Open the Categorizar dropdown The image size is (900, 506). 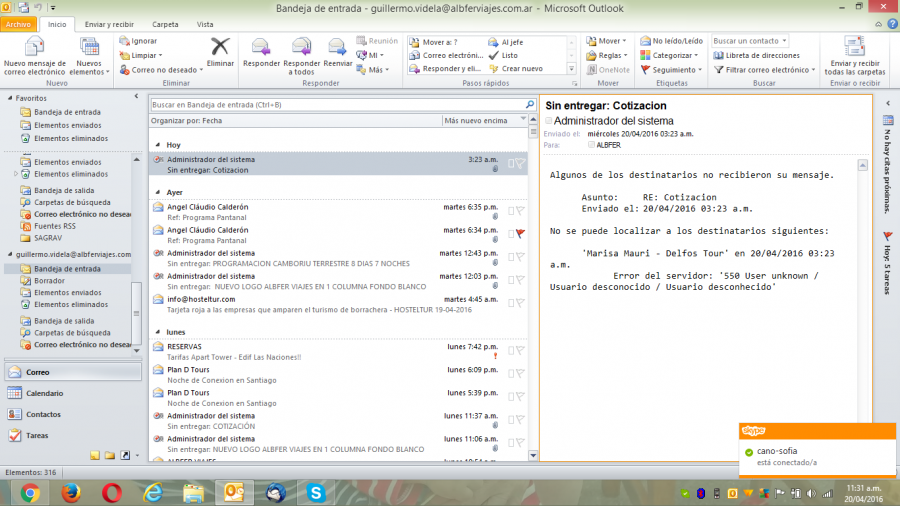(669, 55)
